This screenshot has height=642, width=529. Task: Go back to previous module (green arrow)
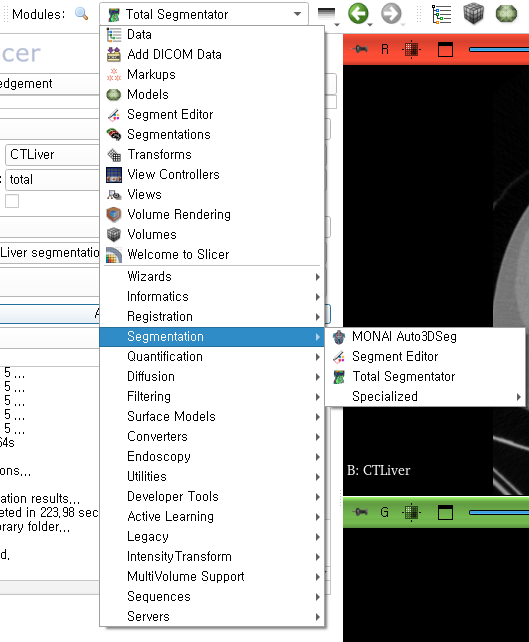click(359, 14)
